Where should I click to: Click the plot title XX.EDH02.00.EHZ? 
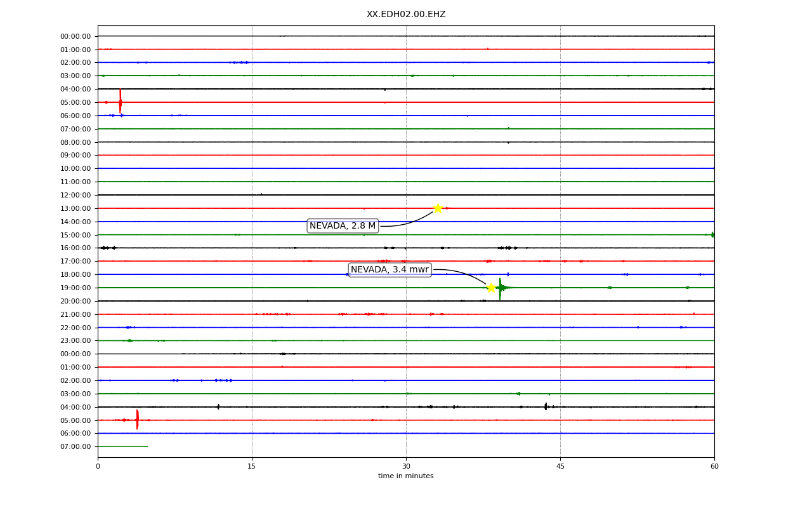406,14
